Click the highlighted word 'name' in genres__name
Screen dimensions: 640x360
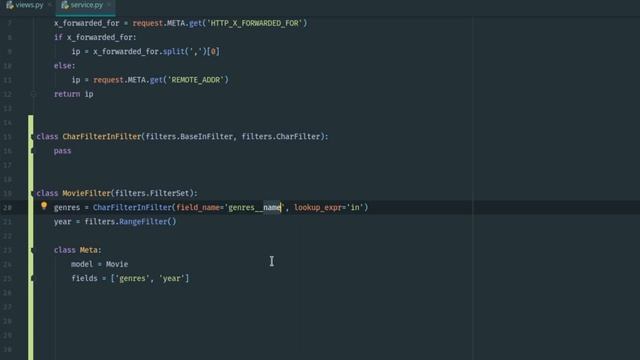tap(272, 208)
